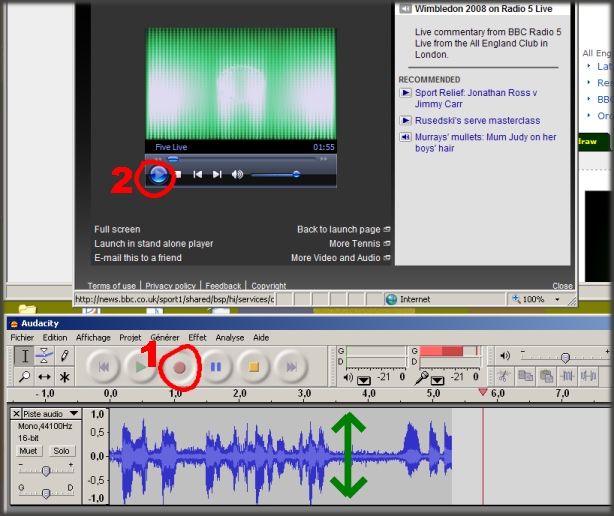Click the 'More Tennis' link
Screen dimensions: 614x516
click(355, 244)
